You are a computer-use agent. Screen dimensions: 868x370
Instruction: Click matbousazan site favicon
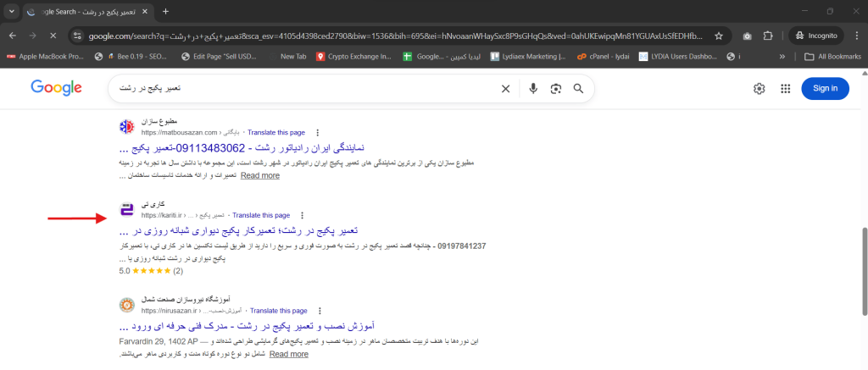pyautogui.click(x=127, y=127)
